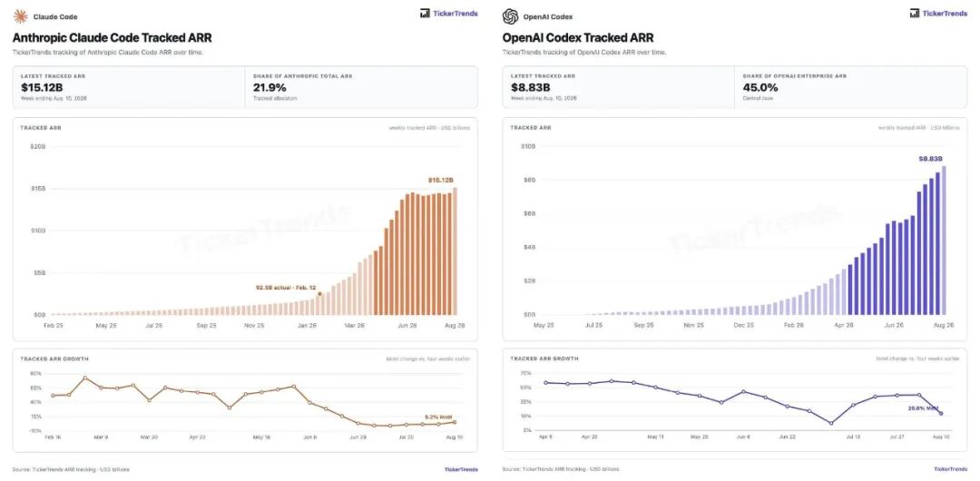Viewport: 980px width, 481px height.
Task: Open TickerTrends footer link under Claude chart
Action: [461, 469]
